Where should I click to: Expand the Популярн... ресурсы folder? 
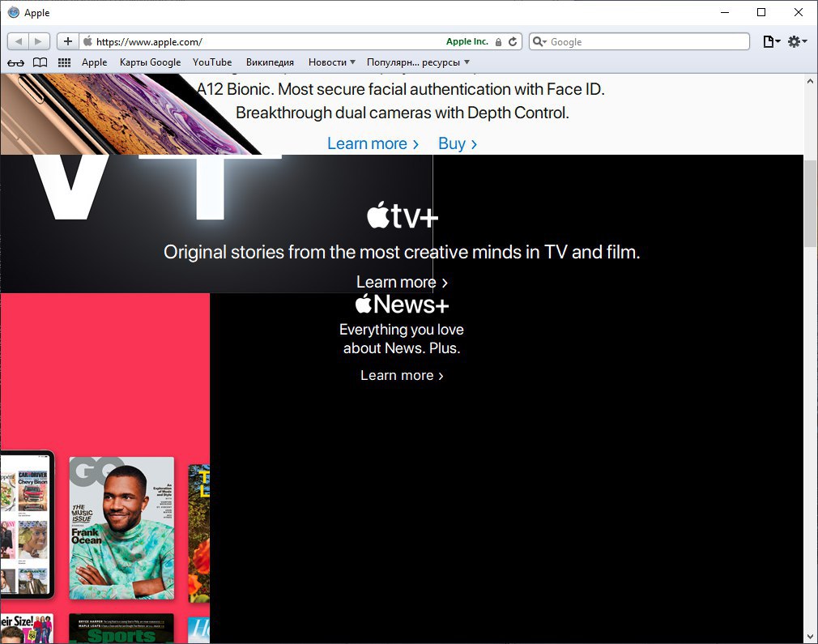click(418, 62)
